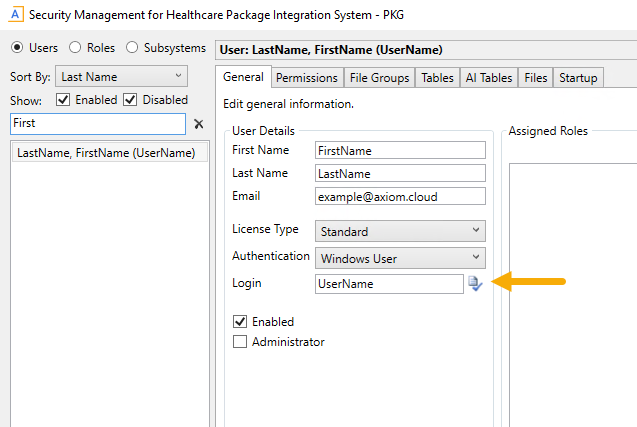Select the Subsystems radio button
This screenshot has width=637, height=427.
[x=133, y=48]
